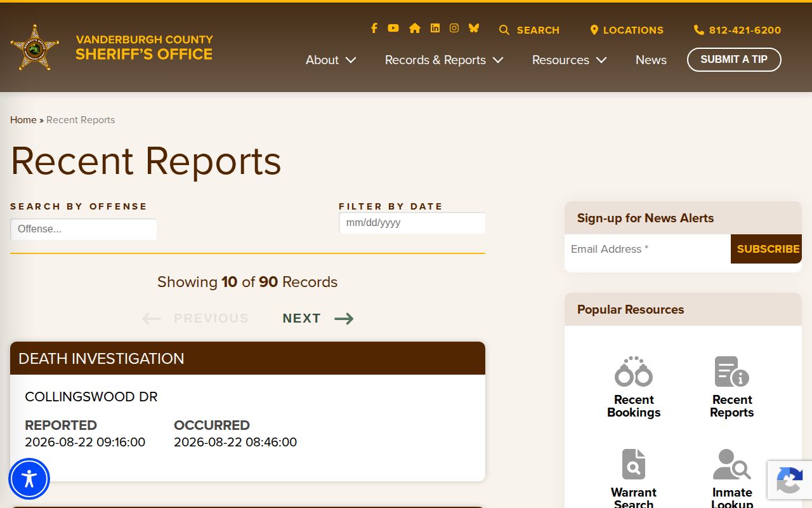Click the NEXT pagination link
Viewport: 812px width, 508px height.
click(302, 318)
